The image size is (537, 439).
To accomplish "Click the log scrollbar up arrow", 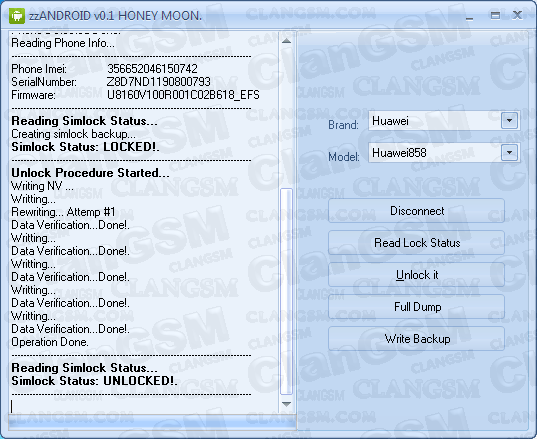I will 286,41.
